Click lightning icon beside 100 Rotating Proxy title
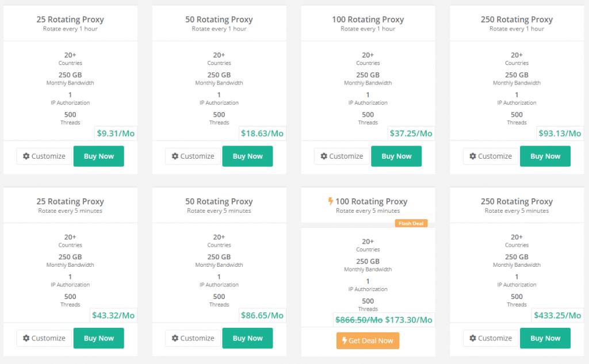589x364 pixels. click(331, 201)
